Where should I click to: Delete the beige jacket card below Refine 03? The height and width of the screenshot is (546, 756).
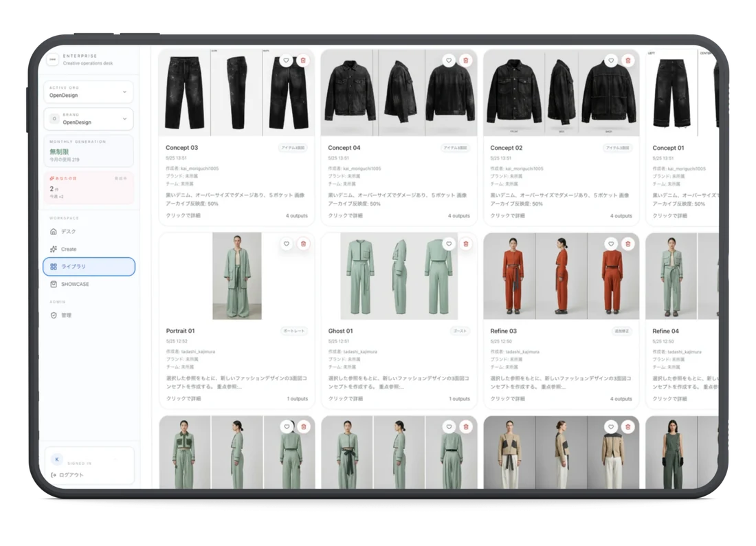click(x=628, y=426)
